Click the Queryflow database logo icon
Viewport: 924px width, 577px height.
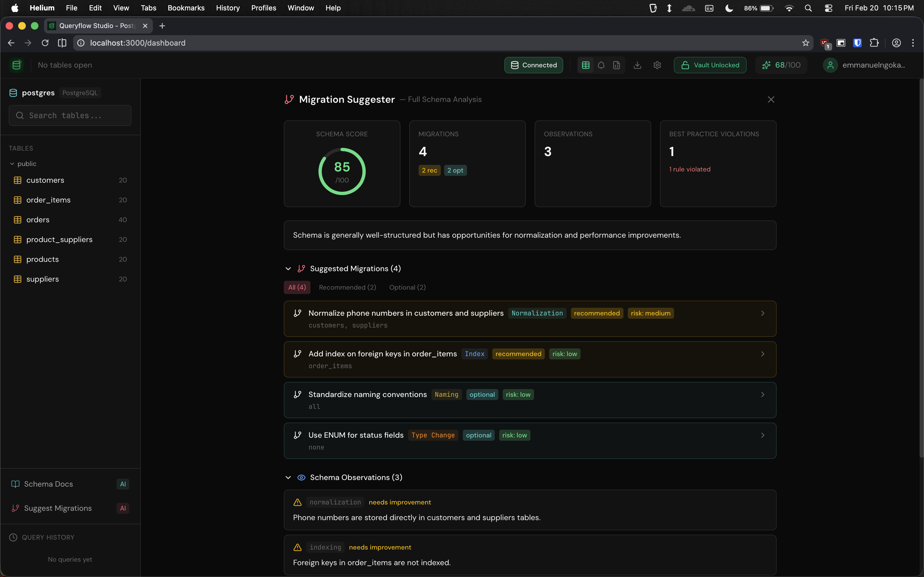(16, 65)
